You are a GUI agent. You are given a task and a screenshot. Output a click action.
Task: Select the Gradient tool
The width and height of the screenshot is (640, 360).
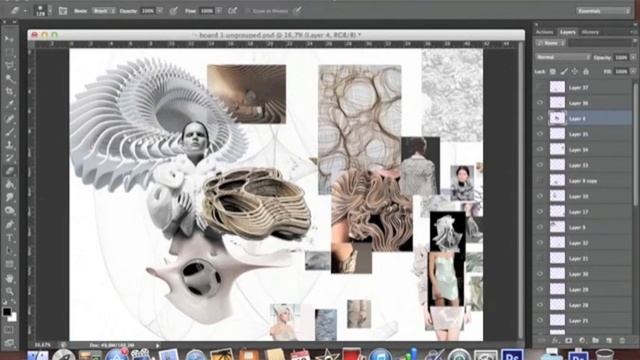[x=9, y=184]
